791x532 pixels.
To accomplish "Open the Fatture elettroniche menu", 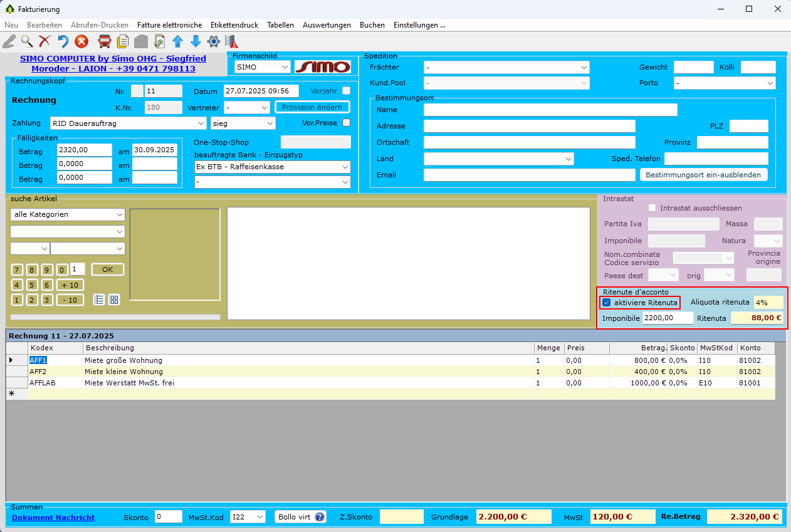I will click(x=169, y=25).
